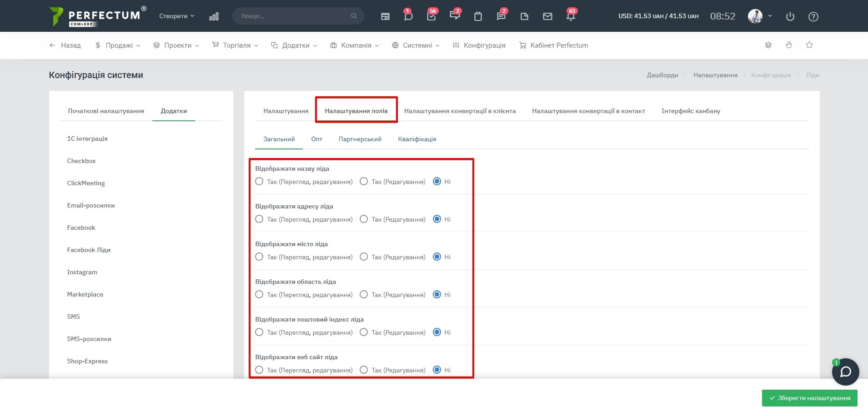Click Зберегти налаштування button
Viewport: 868px width, 416px height.
[810, 398]
